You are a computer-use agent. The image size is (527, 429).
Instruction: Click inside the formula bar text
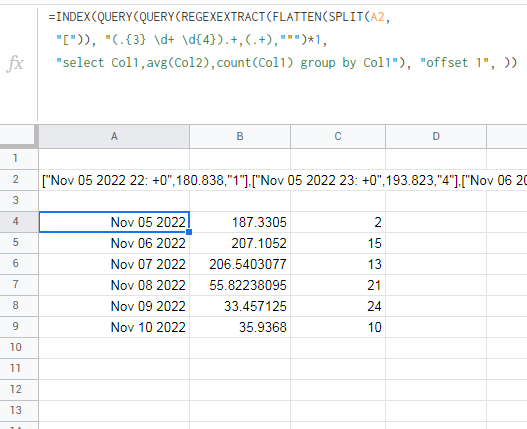pyautogui.click(x=282, y=40)
